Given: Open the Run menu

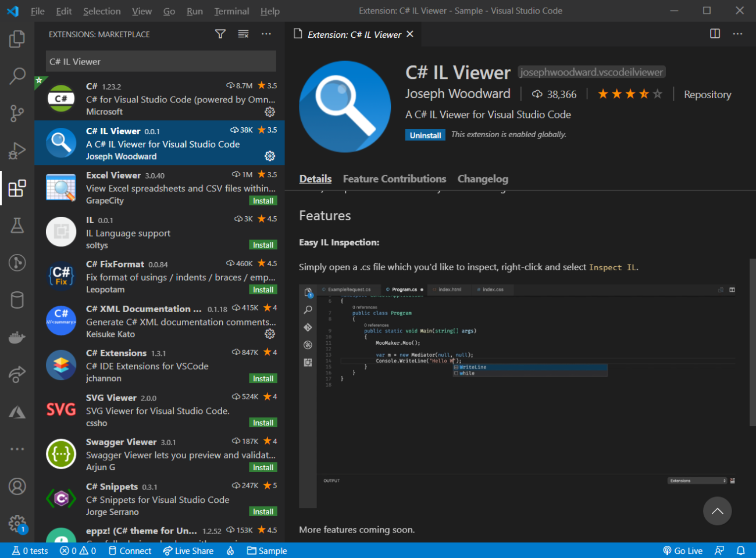Looking at the screenshot, I should [x=195, y=11].
